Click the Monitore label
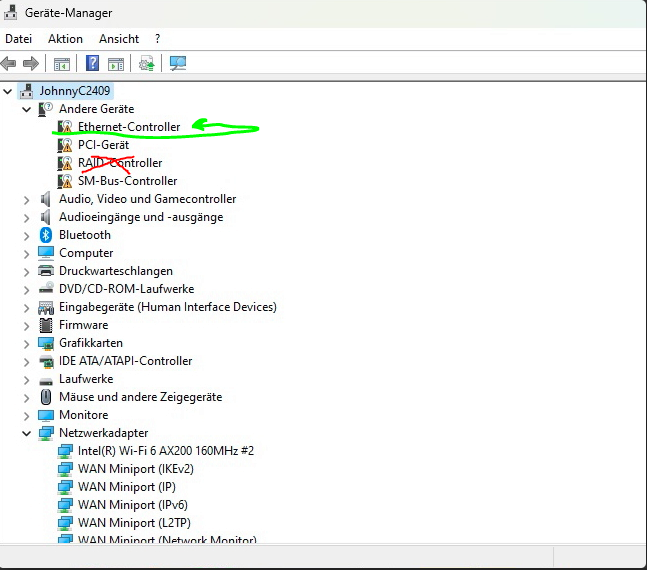Viewport: 647px width, 570px height. 84,415
